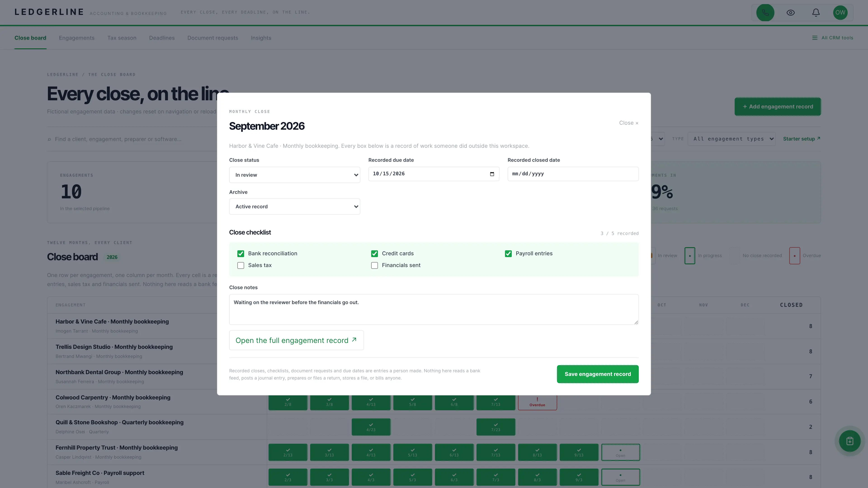Check the Sales tax checkbox
Viewport: 868px width, 488px height.
pyautogui.click(x=241, y=265)
